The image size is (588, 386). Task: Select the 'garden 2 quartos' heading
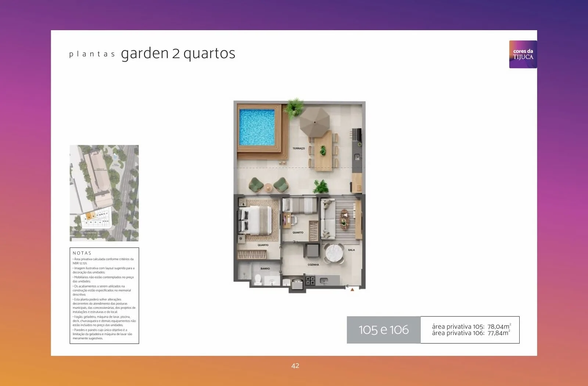(178, 54)
